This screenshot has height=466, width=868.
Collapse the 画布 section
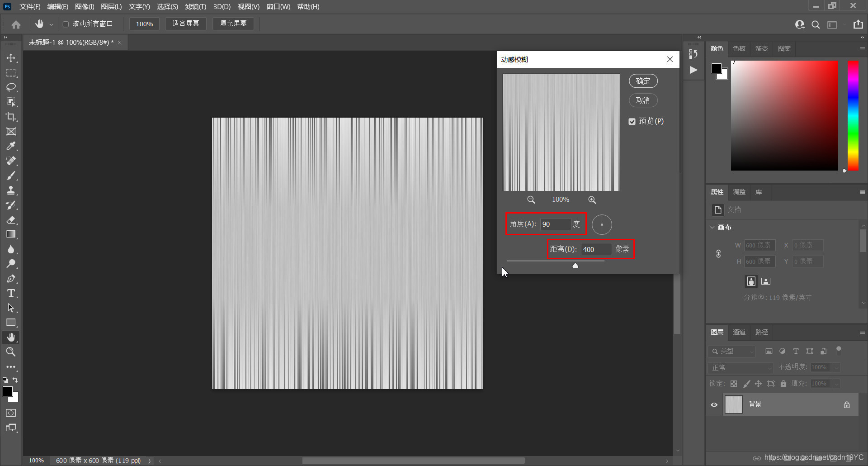pos(712,227)
